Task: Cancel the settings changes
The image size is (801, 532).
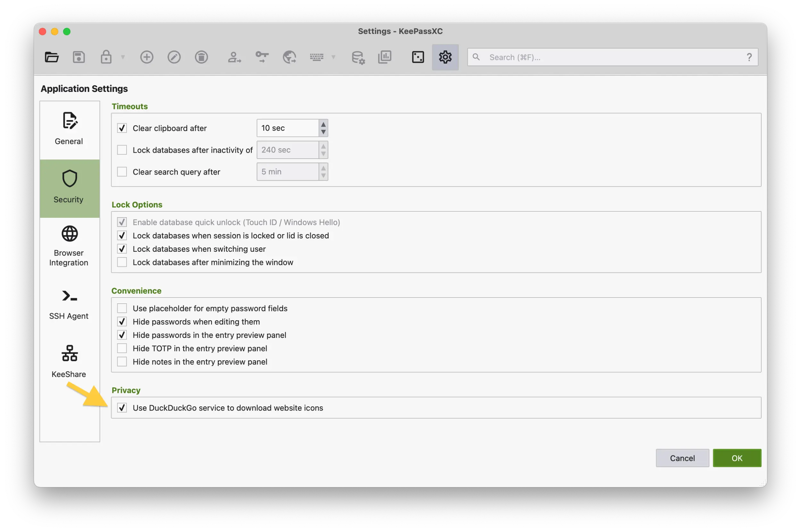Action: [x=682, y=458]
